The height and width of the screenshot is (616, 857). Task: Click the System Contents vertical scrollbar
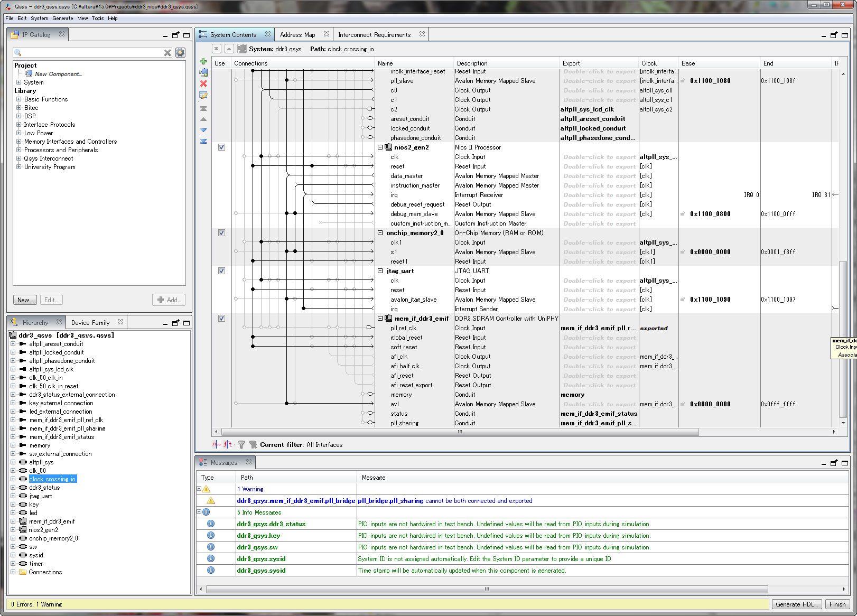[x=843, y=338]
